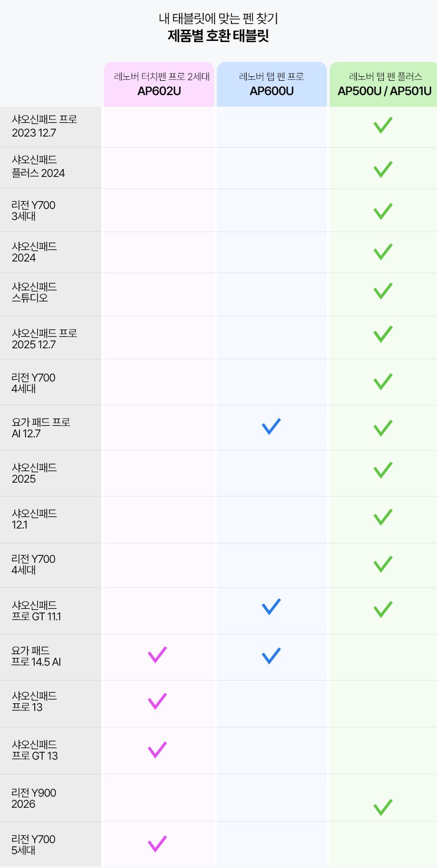
Task: Click green checkmark for 리전 Y700 3세대
Action: [383, 211]
